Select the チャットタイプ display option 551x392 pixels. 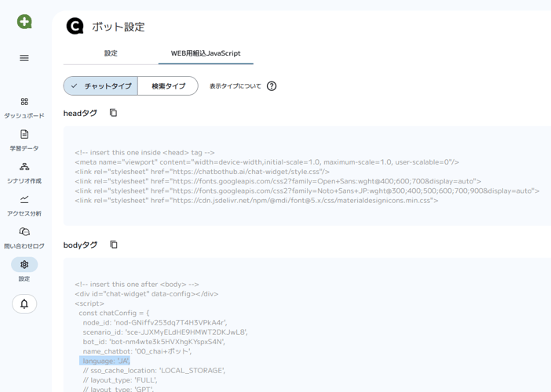coord(100,86)
